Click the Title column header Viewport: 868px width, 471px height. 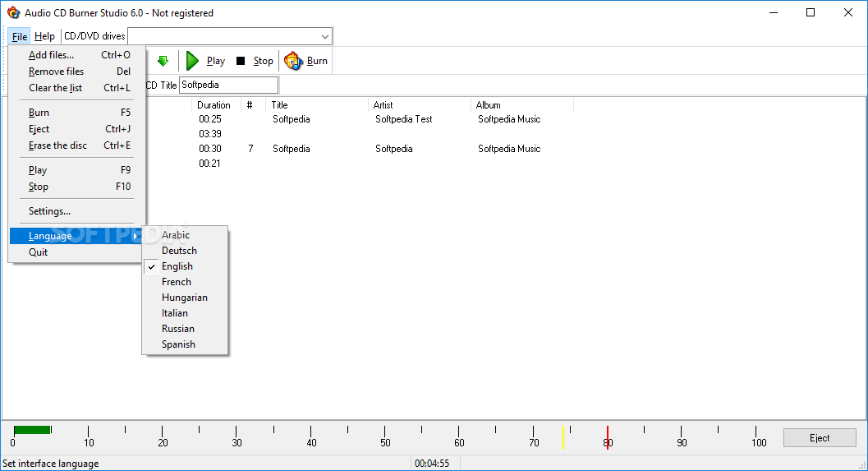click(317, 104)
